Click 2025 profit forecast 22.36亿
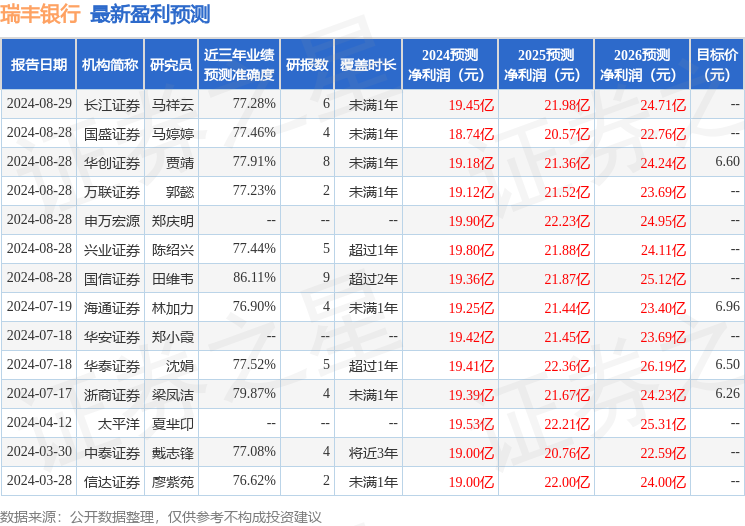 pyautogui.click(x=567, y=366)
